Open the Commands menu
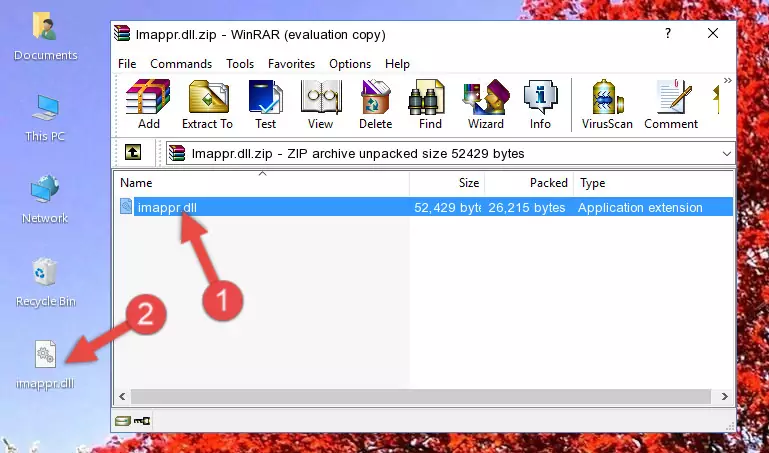The image size is (769, 453). 181,64
